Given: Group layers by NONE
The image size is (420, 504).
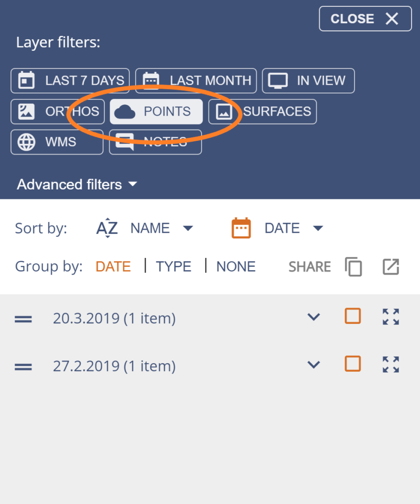Looking at the screenshot, I should (236, 266).
